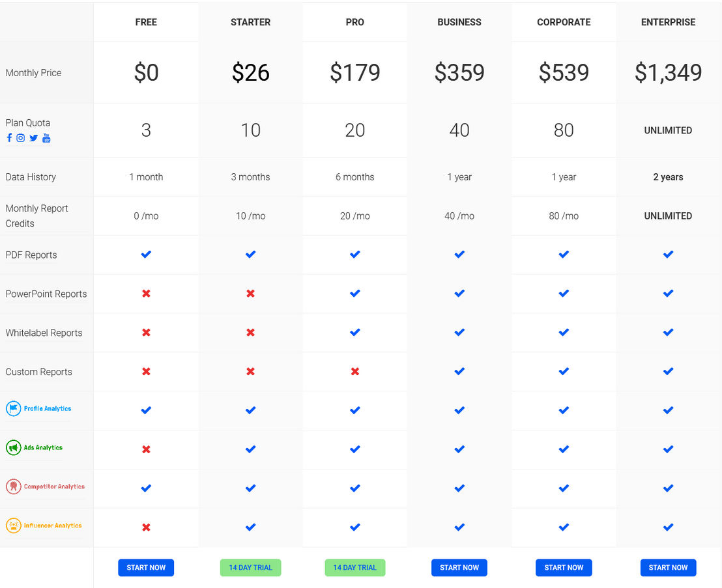Click the Profile Analytics flag icon
This screenshot has height=588, width=722.
pyautogui.click(x=13, y=408)
